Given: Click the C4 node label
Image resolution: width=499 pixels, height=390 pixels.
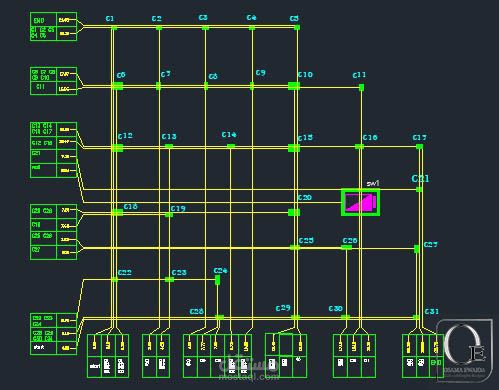Looking at the screenshot, I should (x=251, y=17).
